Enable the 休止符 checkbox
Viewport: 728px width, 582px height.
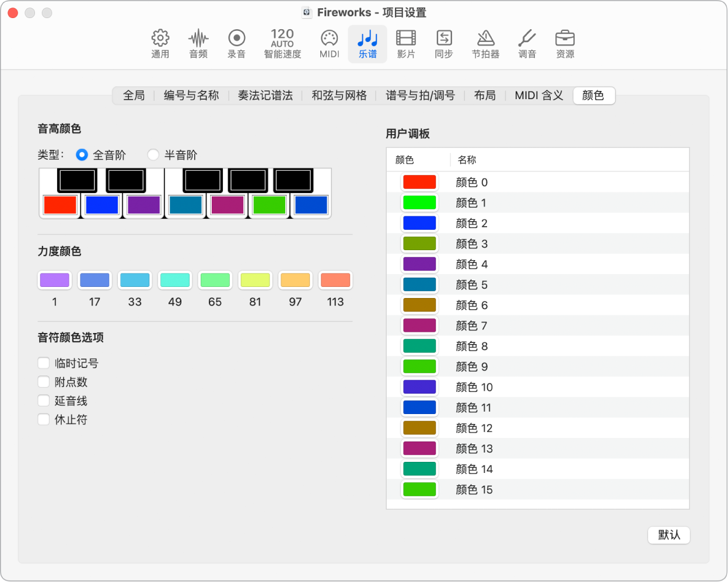point(43,419)
